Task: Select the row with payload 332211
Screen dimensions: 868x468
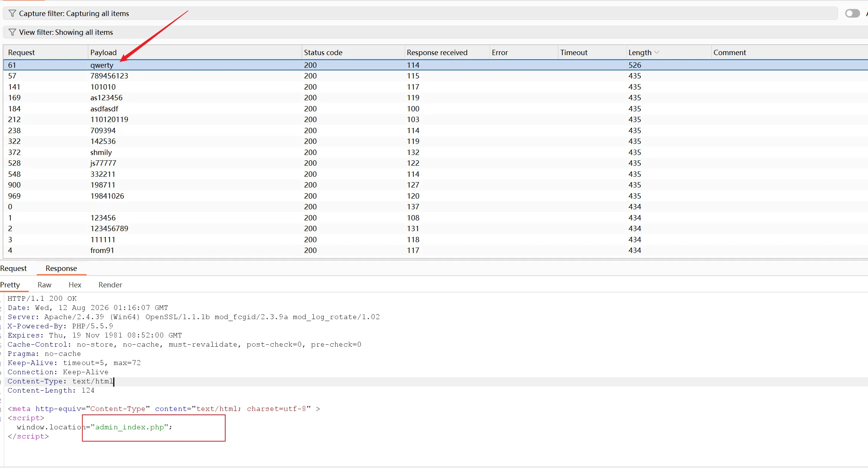Action: 435,174
